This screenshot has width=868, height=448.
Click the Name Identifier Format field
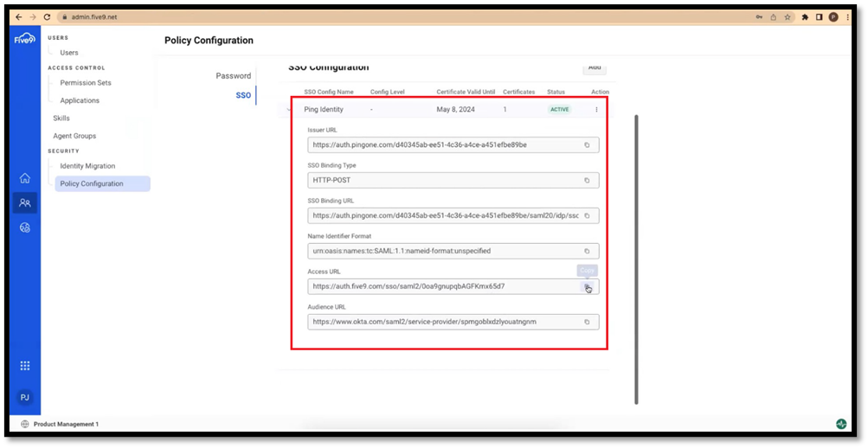453,251
